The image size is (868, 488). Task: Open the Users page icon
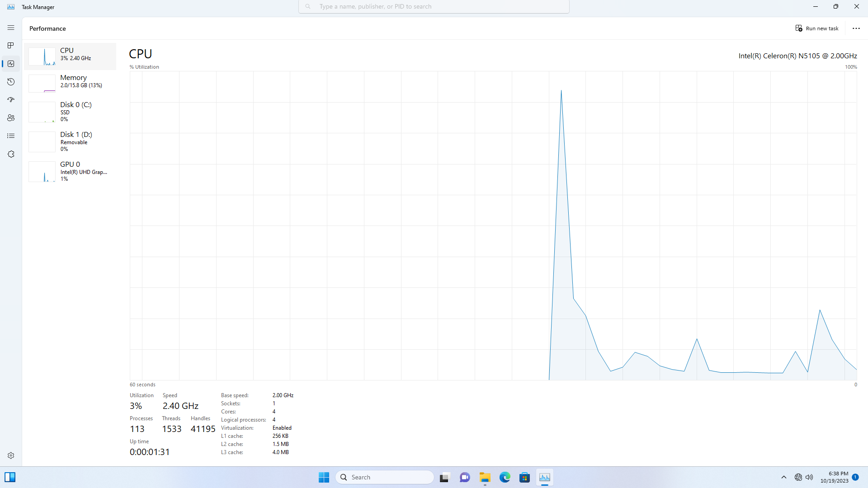tap(11, 118)
